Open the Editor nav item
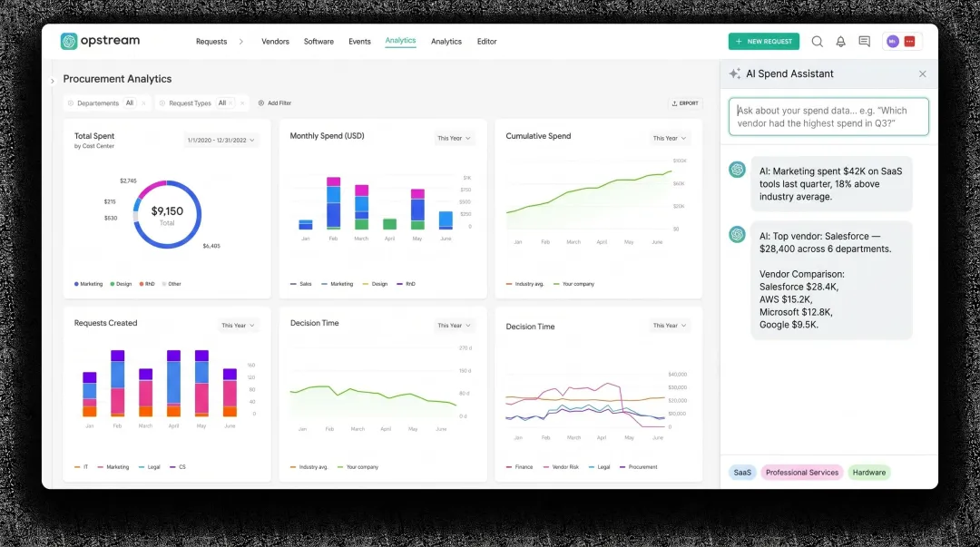The width and height of the screenshot is (980, 547). [x=487, y=42]
